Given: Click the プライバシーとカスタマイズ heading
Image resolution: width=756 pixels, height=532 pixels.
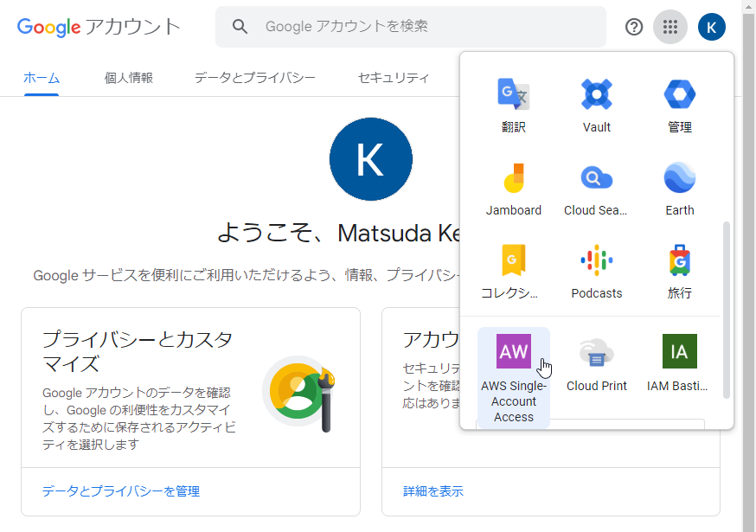Looking at the screenshot, I should [138, 351].
